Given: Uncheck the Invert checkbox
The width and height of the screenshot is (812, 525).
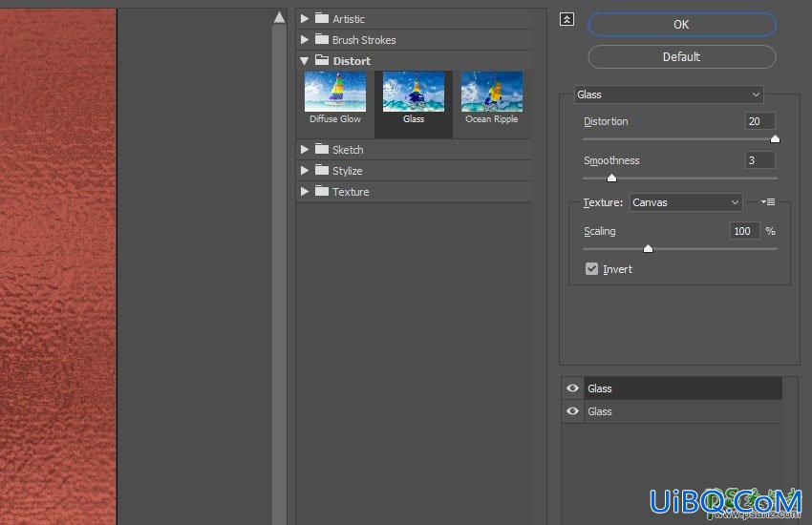Looking at the screenshot, I should (x=591, y=268).
